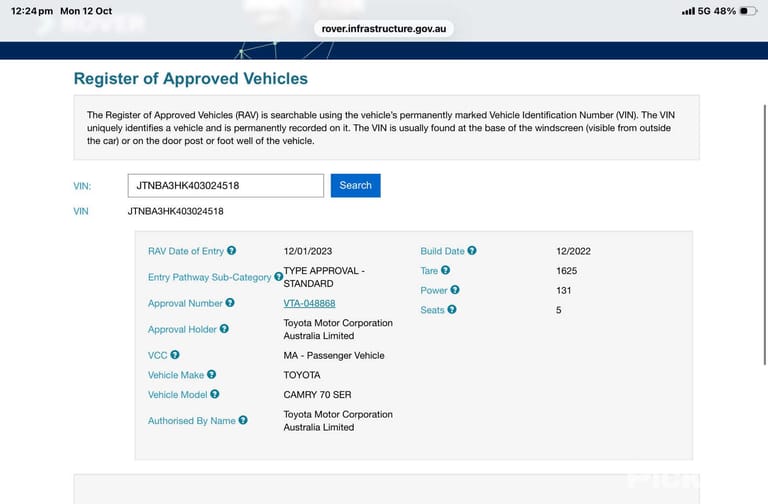This screenshot has width=768, height=504.
Task: Click the TYPE APPROVAL - STANDARD value
Action: (x=324, y=277)
